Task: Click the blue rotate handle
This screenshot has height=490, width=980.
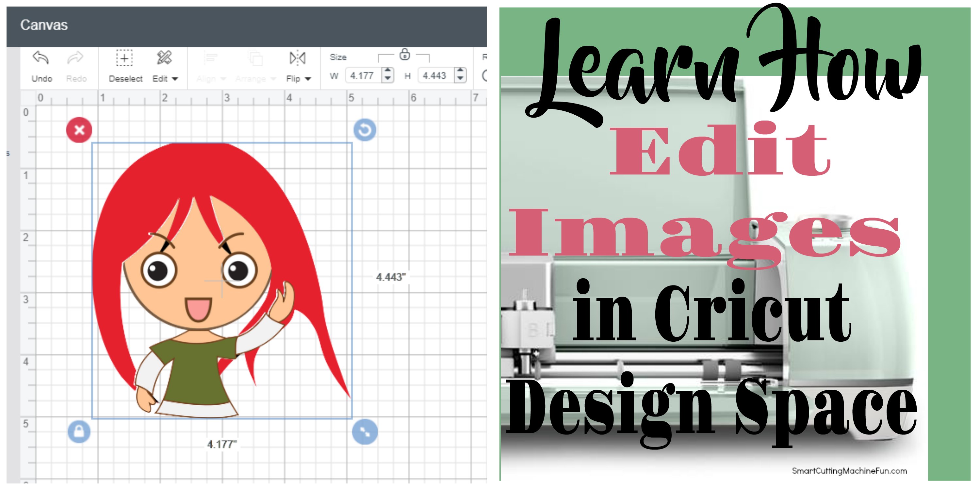Action: (x=365, y=130)
